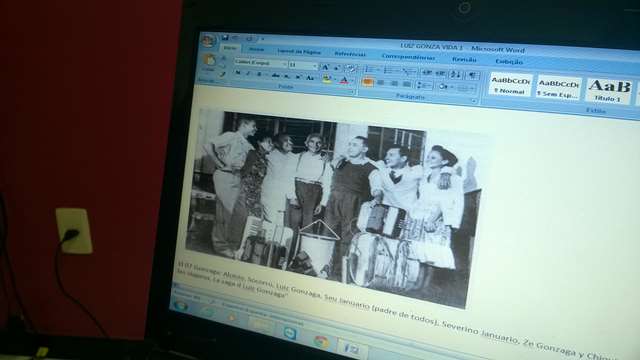This screenshot has width=640, height=360.
Task: Toggle show paragraph marks
Action: (x=473, y=75)
